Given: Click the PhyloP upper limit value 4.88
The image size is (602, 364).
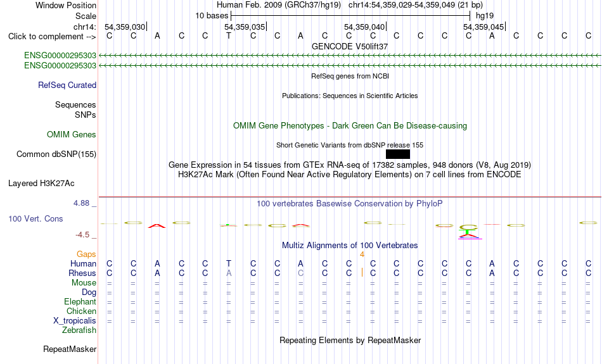Looking at the screenshot, I should [x=81, y=203].
